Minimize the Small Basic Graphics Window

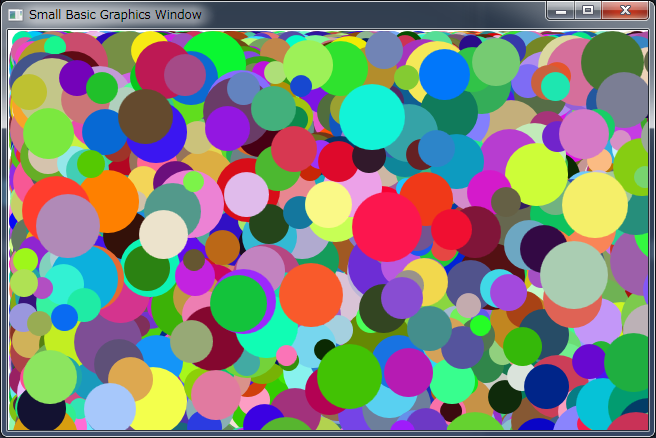click(561, 10)
